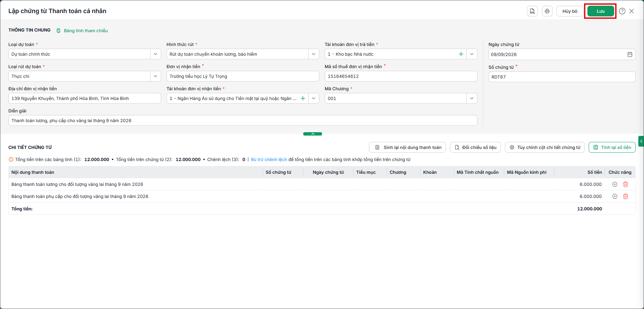Delete the Bảng thanh toán phụ cấp row
This screenshot has width=644, height=309.
pos(625,196)
